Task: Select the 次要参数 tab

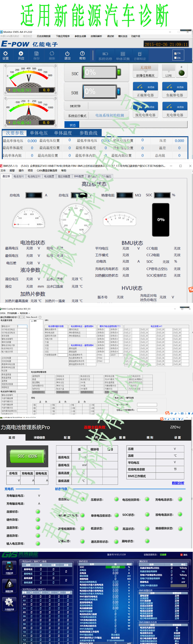Action: (15, 133)
